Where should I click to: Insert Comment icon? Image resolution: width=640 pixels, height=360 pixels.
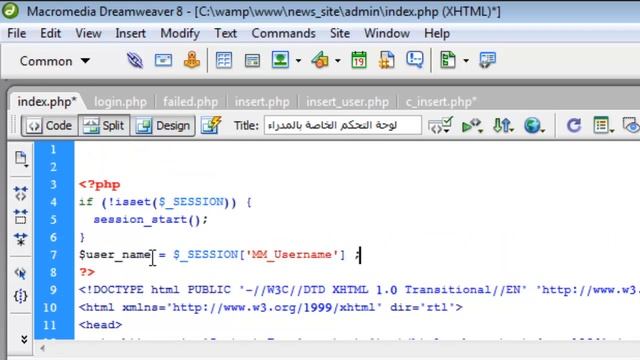tap(415, 60)
